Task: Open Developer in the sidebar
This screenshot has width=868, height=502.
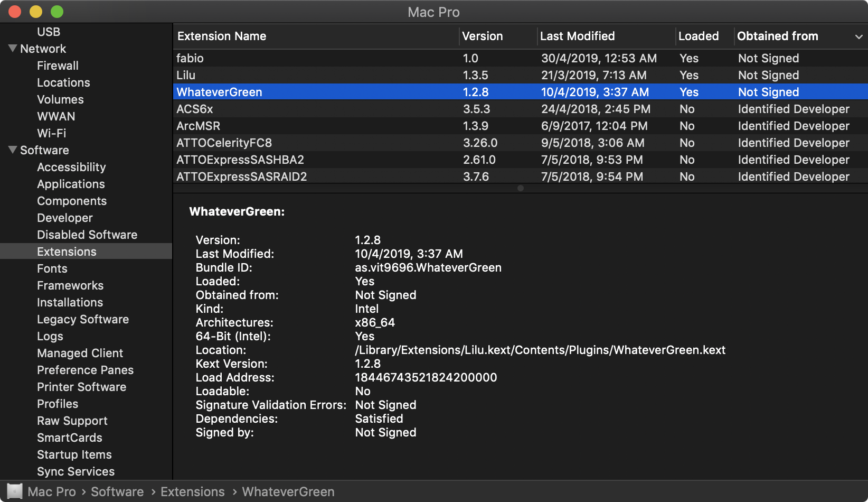Action: pos(64,218)
